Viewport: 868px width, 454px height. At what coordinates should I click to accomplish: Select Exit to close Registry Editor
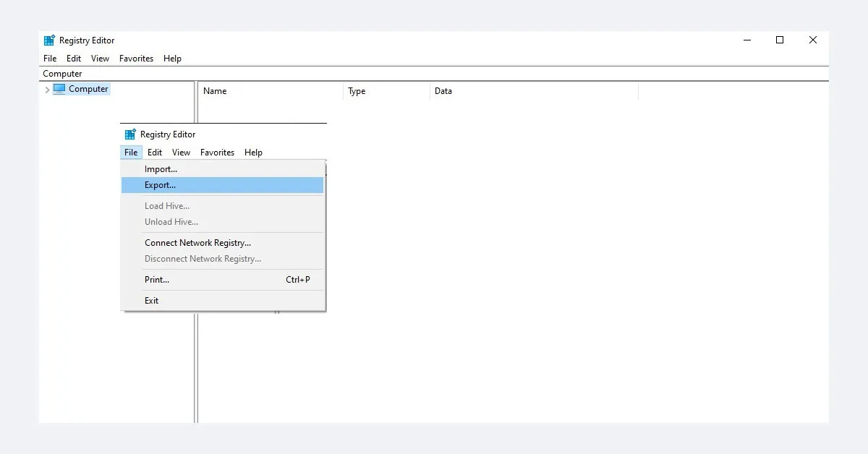pos(151,301)
